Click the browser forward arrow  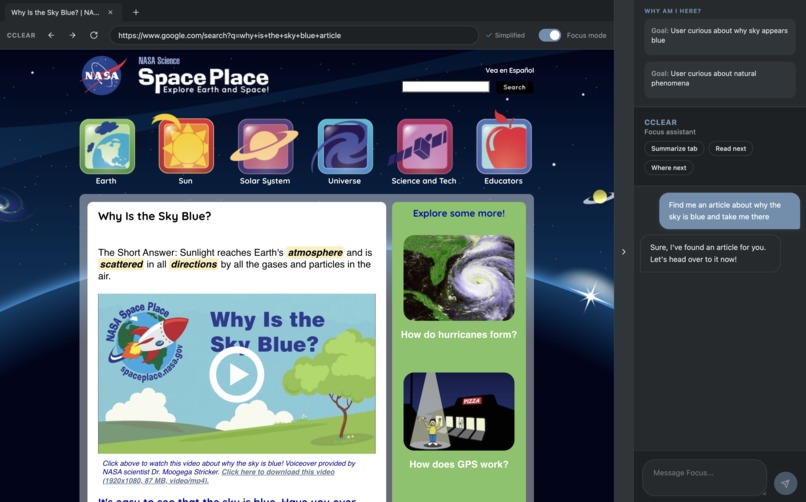(x=72, y=35)
